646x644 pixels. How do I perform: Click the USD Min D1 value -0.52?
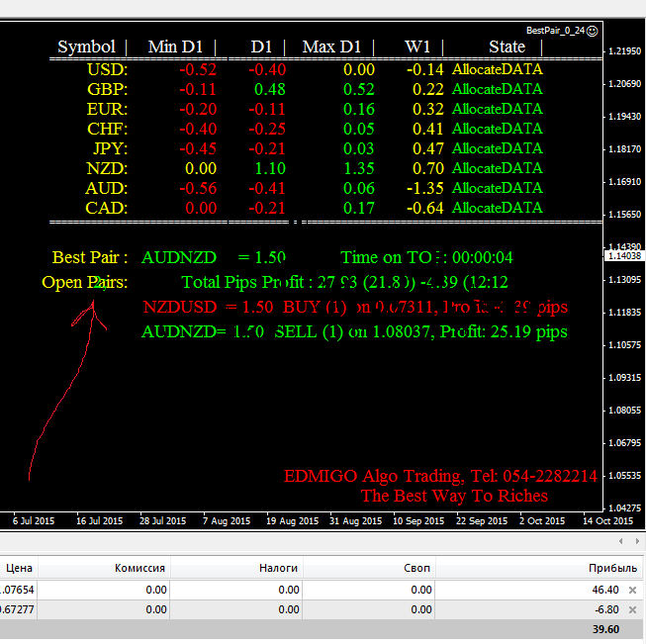click(x=198, y=69)
